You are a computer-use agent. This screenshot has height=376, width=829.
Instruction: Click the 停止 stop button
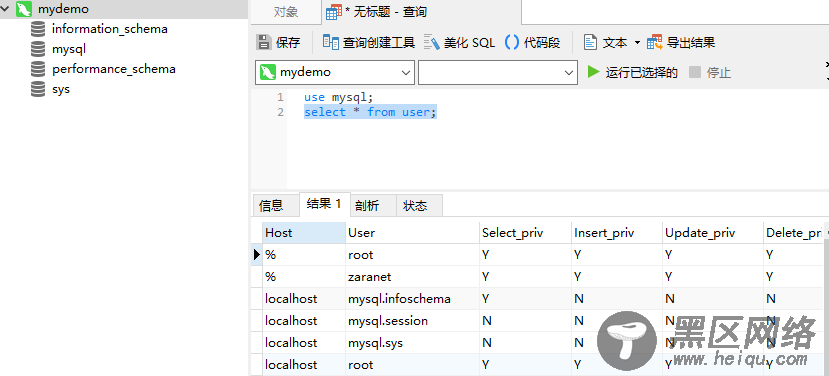point(710,72)
